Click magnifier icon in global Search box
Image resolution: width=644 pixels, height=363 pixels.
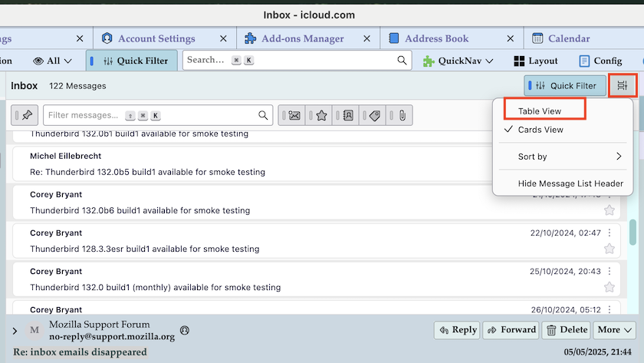point(402,61)
